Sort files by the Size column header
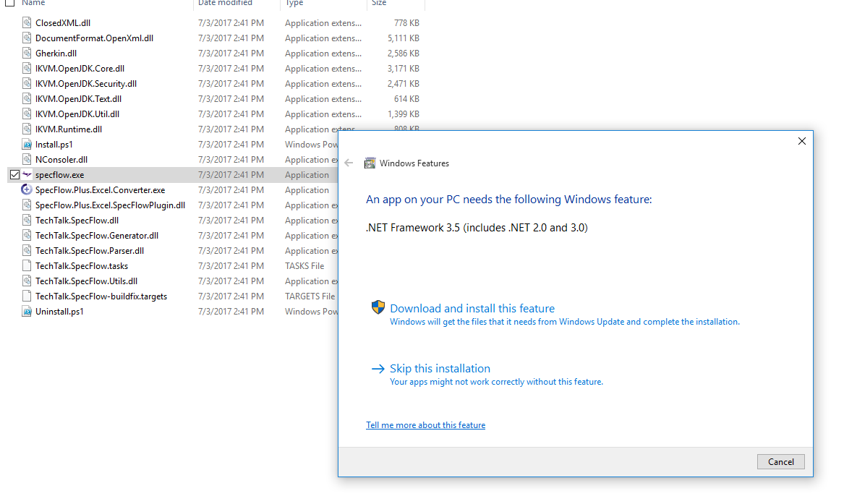The width and height of the screenshot is (844, 504). pos(380,3)
